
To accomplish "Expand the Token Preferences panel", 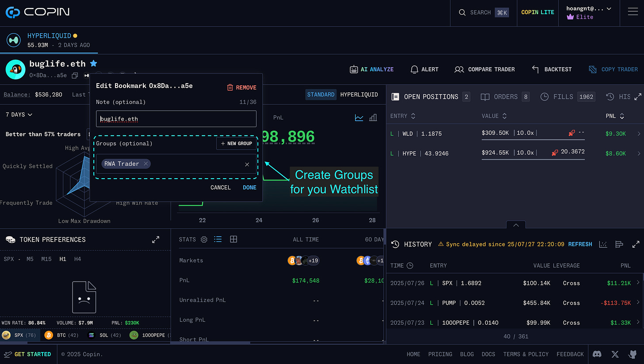I will pyautogui.click(x=156, y=239).
